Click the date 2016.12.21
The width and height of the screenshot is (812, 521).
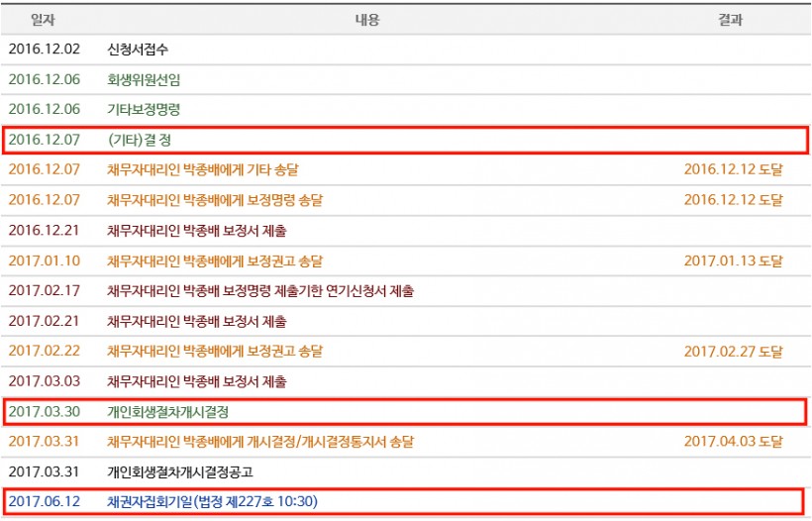point(45,231)
